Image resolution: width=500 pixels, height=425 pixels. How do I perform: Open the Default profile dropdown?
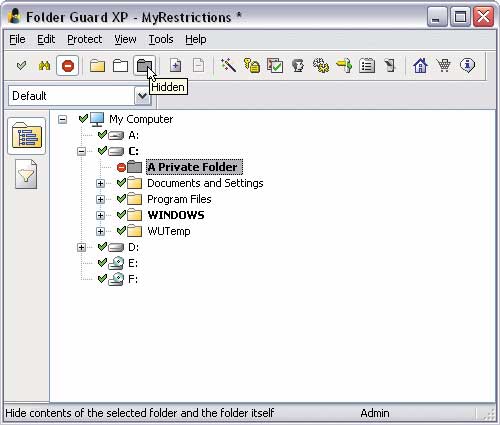coord(142,96)
